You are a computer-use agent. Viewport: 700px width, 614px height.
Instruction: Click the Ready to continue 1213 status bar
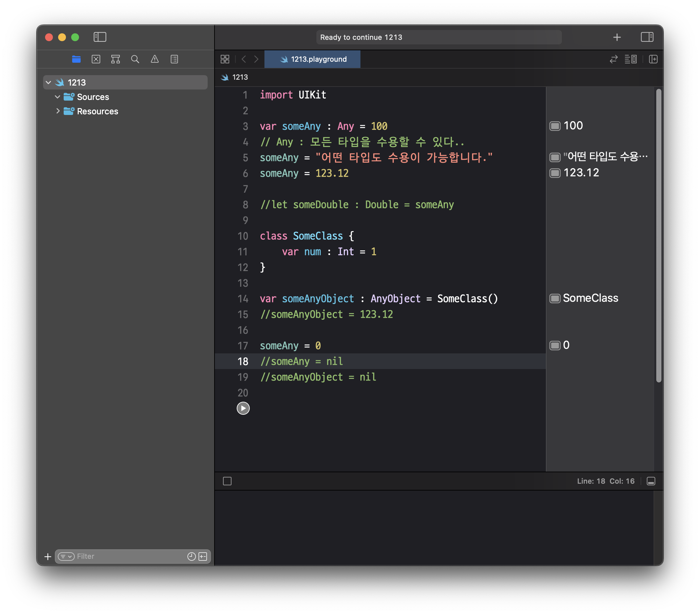tap(439, 37)
